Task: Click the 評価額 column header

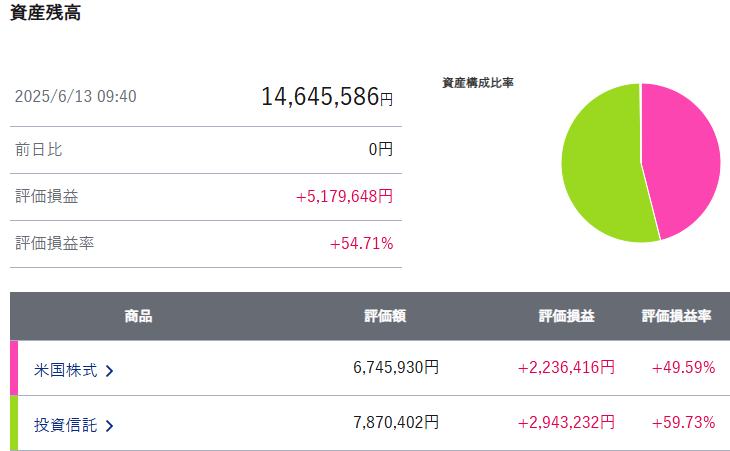Action: (385, 316)
